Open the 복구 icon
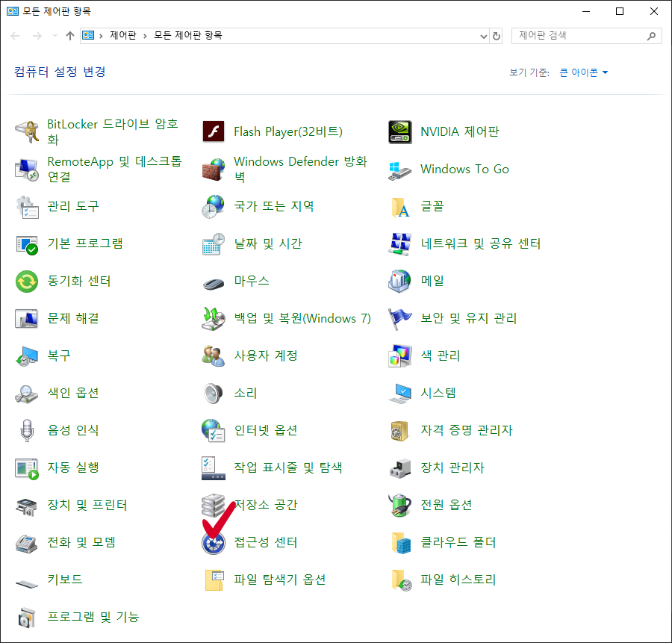Image resolution: width=672 pixels, height=643 pixels. click(x=27, y=355)
